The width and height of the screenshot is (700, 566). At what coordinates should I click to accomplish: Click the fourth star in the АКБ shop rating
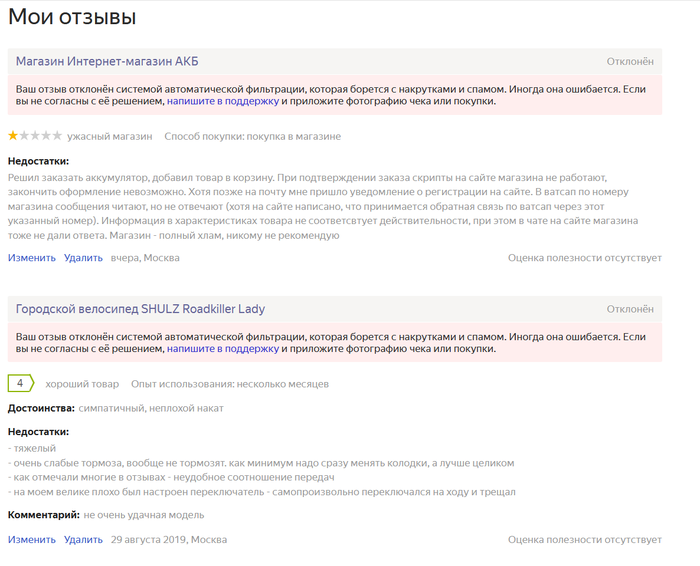[46, 136]
